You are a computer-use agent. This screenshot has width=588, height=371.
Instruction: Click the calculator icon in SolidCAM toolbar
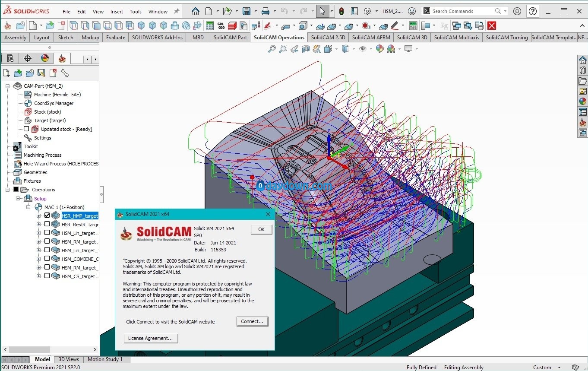point(210,25)
